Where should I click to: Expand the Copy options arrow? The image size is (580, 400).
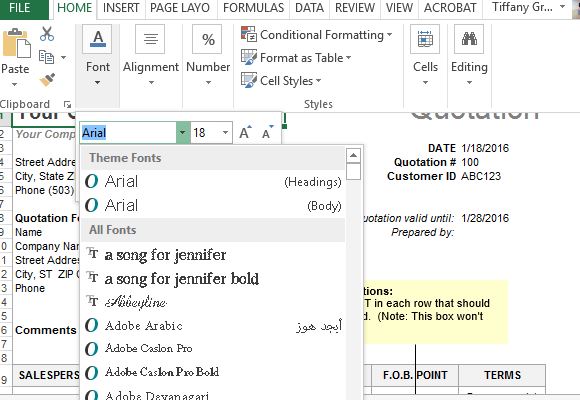[x=63, y=57]
